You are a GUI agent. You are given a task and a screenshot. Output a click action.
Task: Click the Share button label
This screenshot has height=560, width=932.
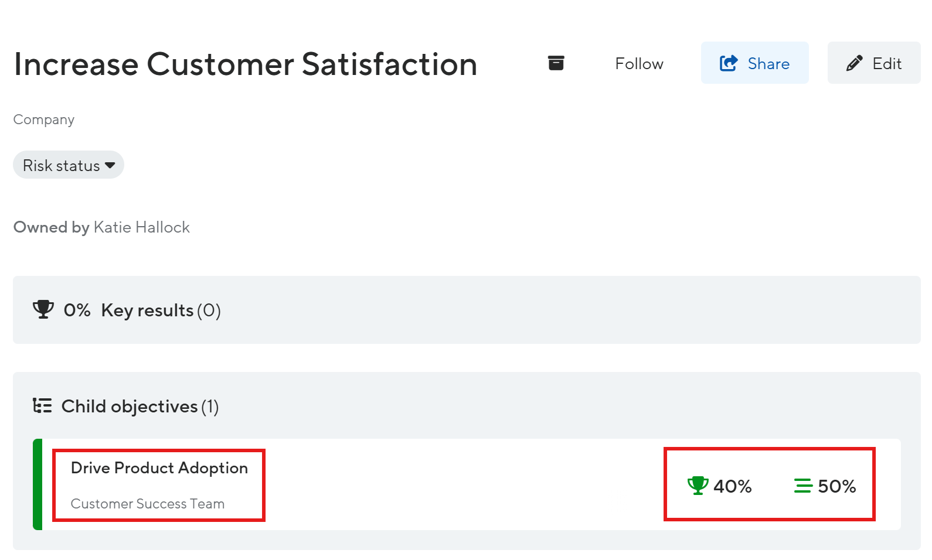coord(768,63)
